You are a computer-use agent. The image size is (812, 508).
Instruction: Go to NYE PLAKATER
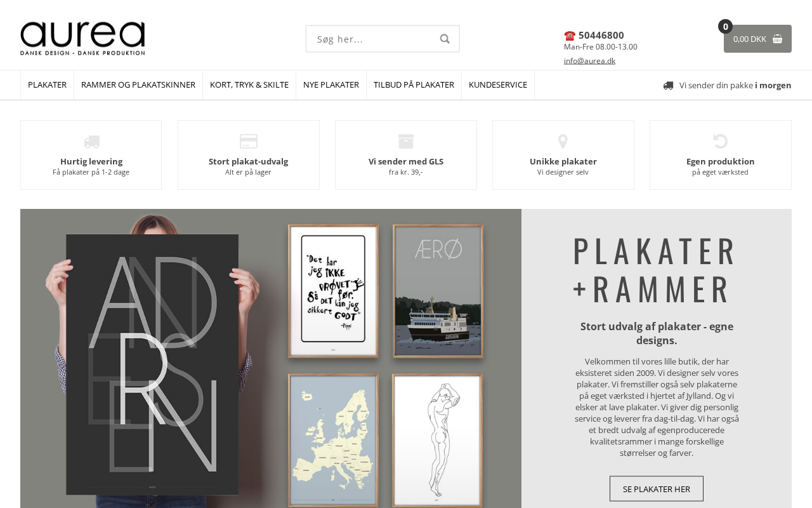click(x=331, y=84)
